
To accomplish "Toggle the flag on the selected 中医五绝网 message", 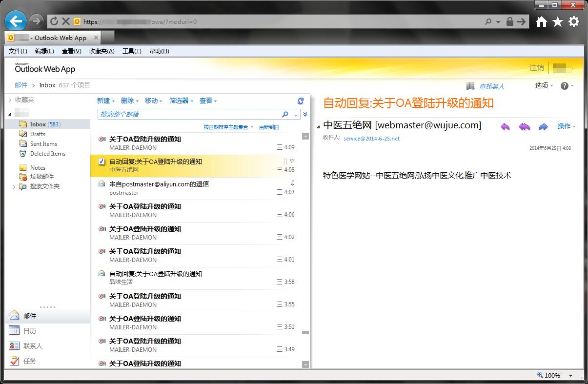I will tap(292, 161).
